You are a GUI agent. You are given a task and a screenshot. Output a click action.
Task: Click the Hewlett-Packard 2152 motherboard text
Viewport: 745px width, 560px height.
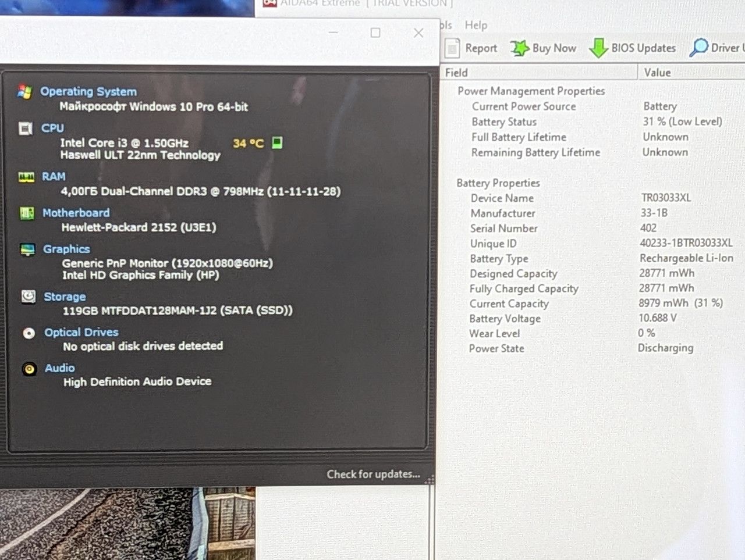[x=139, y=227]
